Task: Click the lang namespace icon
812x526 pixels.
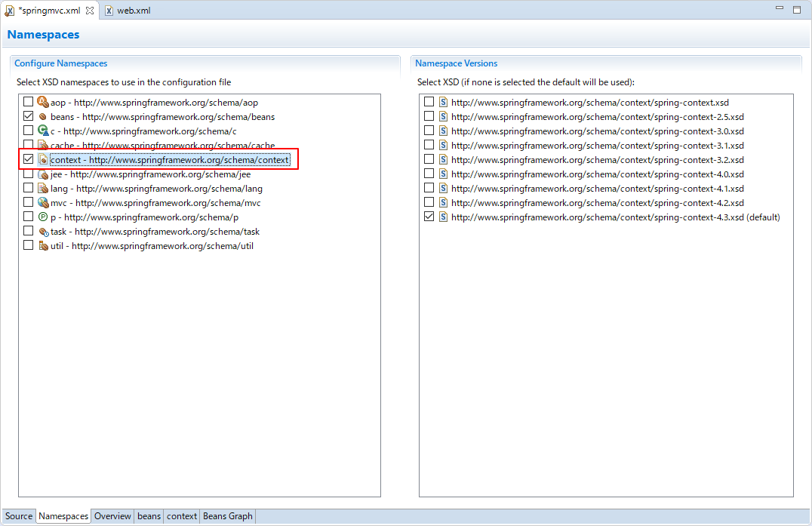Action: coord(43,189)
